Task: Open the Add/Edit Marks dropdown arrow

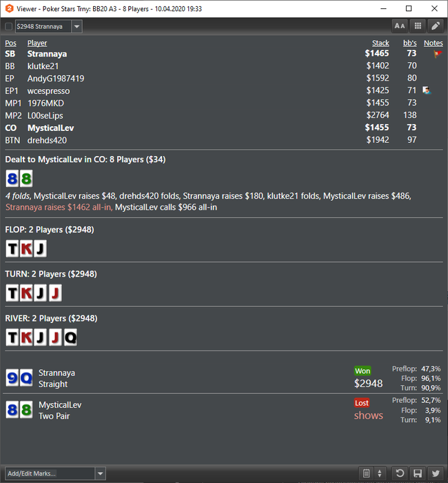Action: (x=101, y=473)
